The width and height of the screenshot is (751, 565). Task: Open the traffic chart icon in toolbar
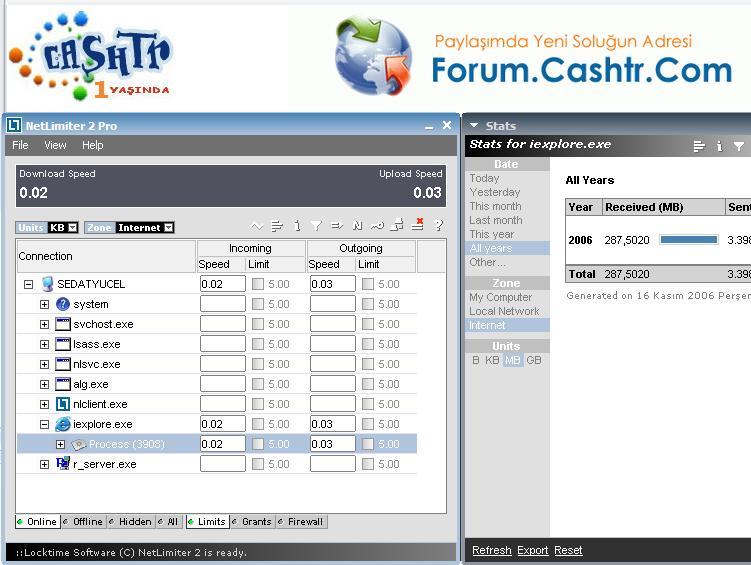[x=257, y=226]
